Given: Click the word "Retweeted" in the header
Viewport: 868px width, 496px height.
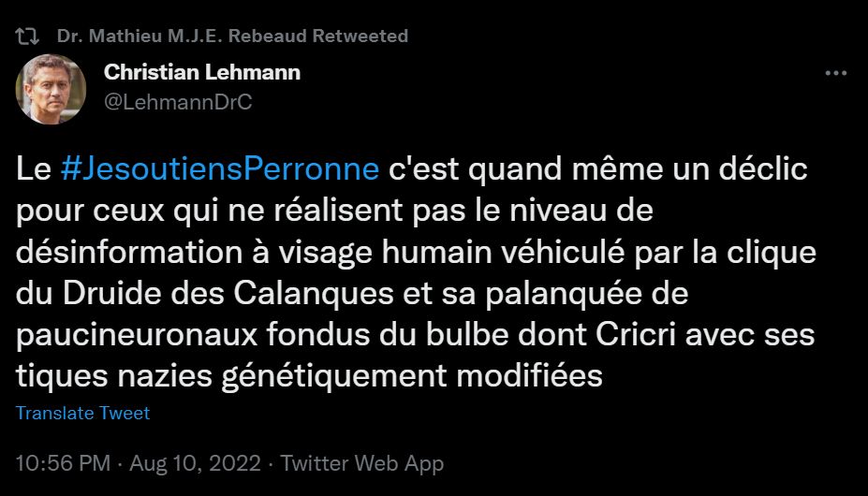Looking at the screenshot, I should pyautogui.click(x=360, y=36).
